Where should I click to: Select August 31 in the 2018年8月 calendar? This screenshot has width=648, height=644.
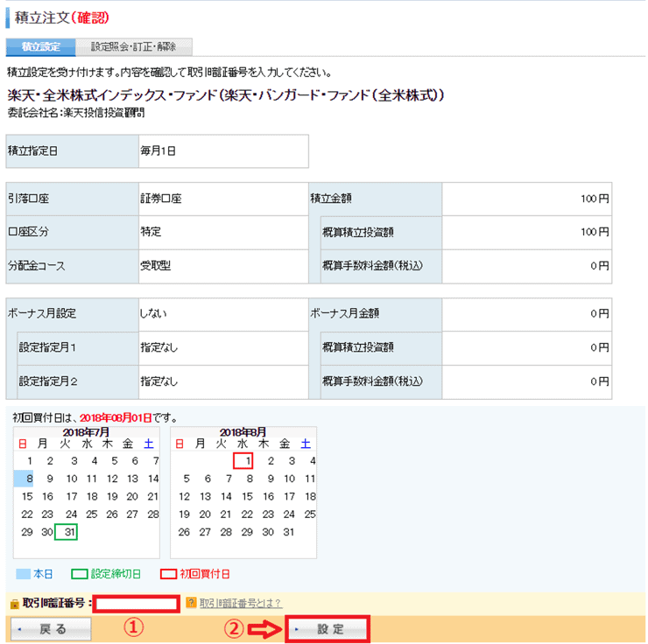point(288,532)
